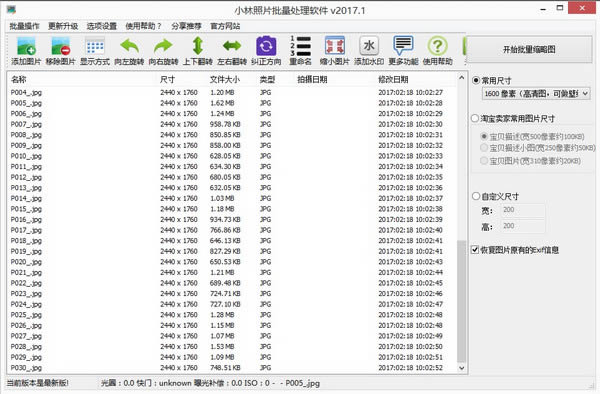Open the 更多功能 more functions toolbar menu
Screen dimensions: 600x394
[x=403, y=50]
